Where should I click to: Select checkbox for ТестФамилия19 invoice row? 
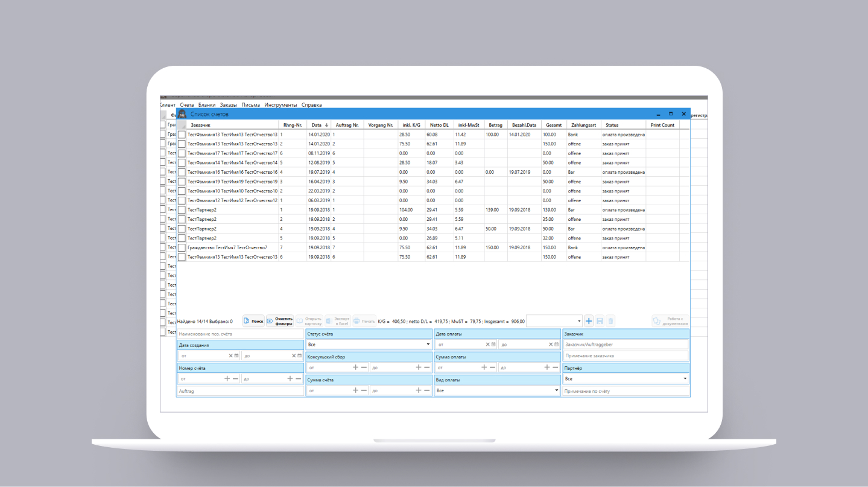click(x=182, y=182)
